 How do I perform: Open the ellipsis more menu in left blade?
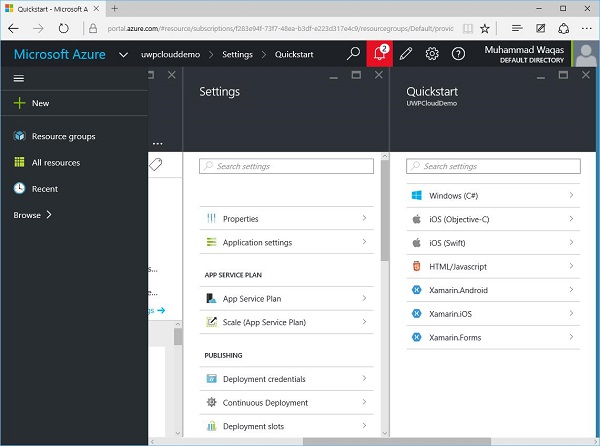point(158,144)
